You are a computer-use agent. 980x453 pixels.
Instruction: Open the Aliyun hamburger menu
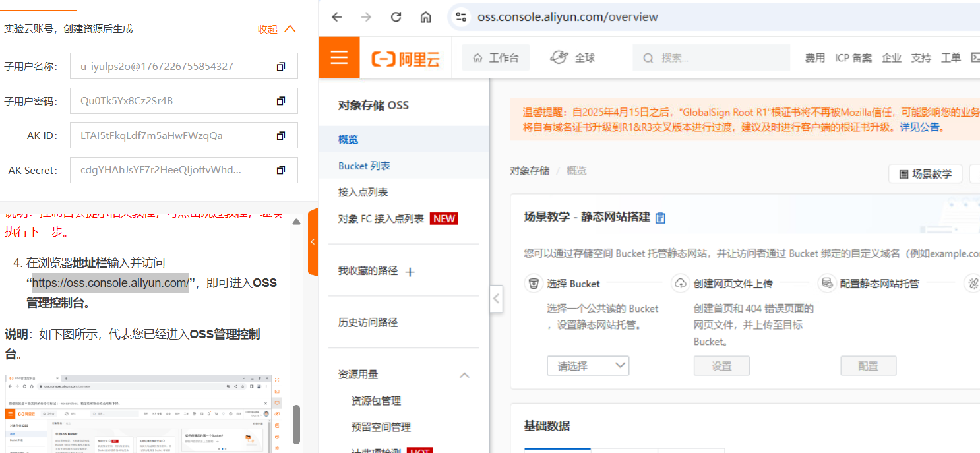(339, 57)
